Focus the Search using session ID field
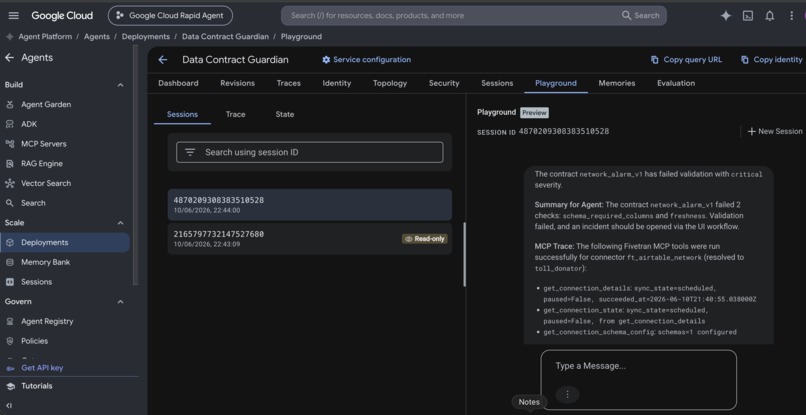This screenshot has width=806, height=415. point(309,152)
